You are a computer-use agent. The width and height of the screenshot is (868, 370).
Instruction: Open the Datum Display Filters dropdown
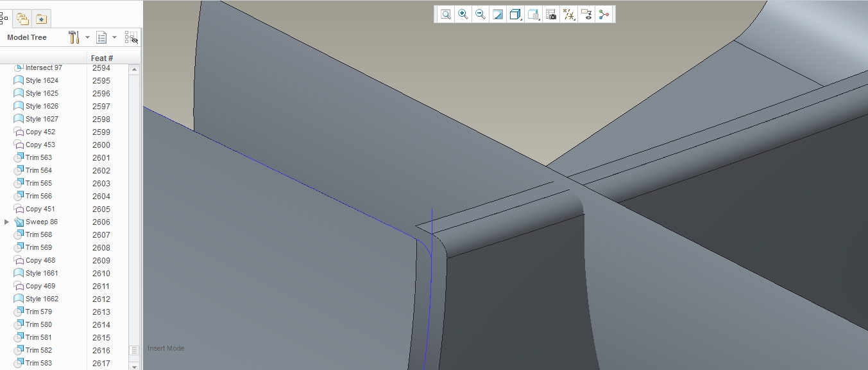point(568,14)
